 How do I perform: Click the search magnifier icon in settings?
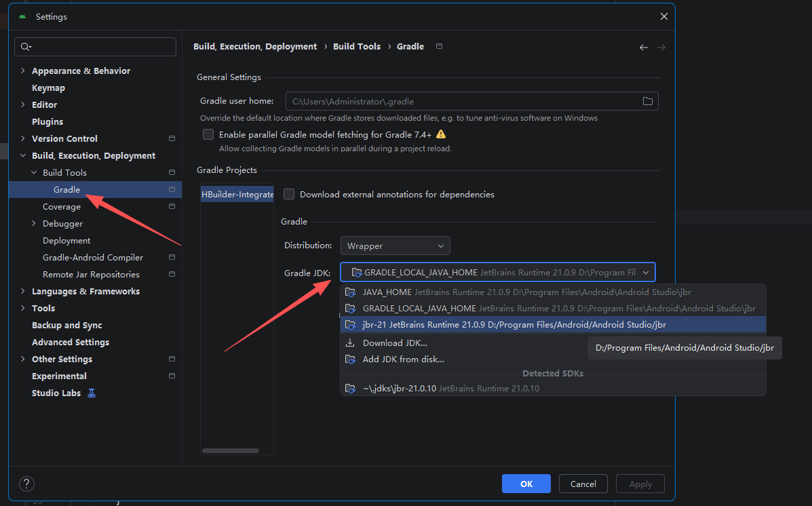25,47
